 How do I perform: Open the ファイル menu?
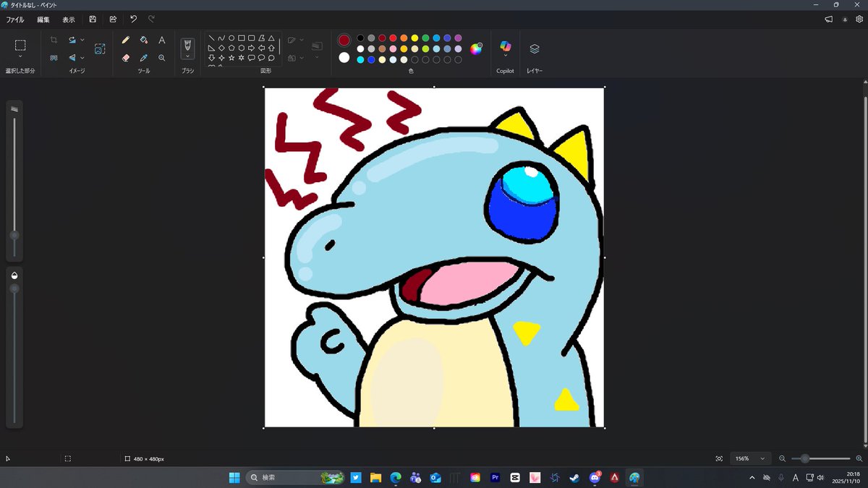tap(15, 20)
